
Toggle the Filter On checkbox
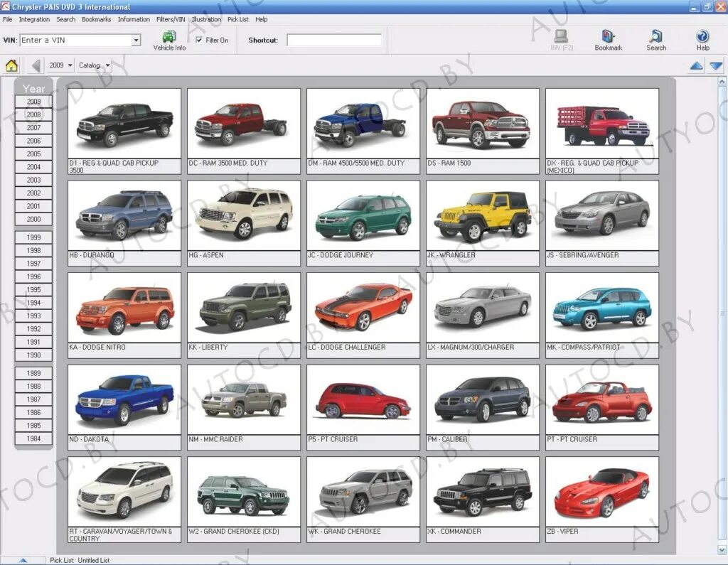point(199,40)
